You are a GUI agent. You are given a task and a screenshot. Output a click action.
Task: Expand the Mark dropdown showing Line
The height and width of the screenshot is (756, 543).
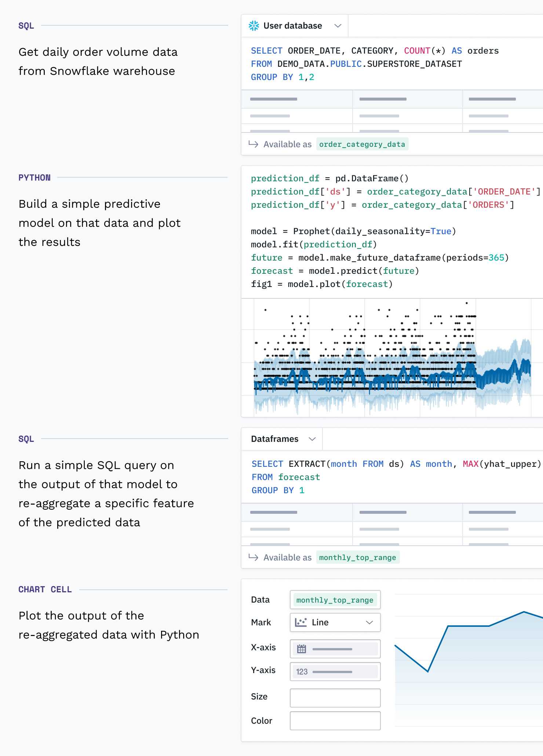pos(369,622)
